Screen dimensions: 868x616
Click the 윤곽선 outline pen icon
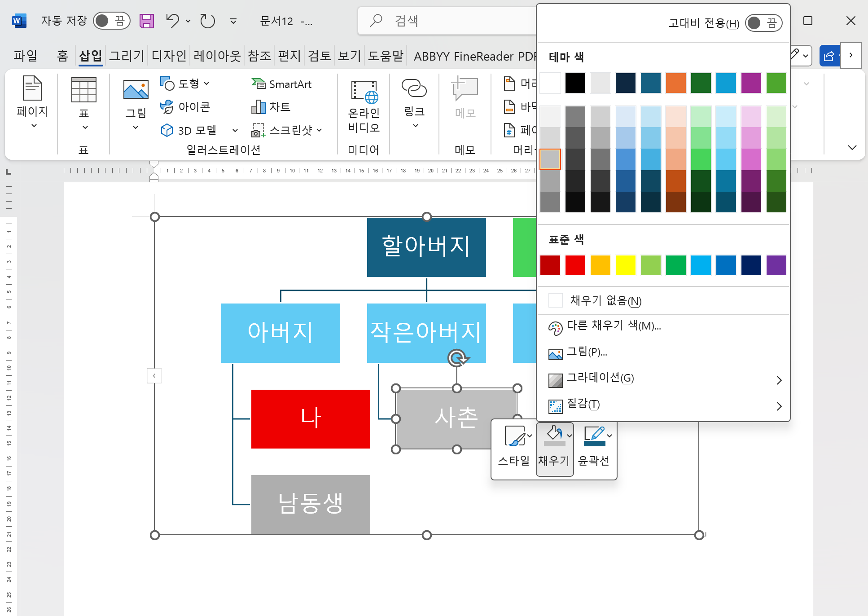(594, 435)
